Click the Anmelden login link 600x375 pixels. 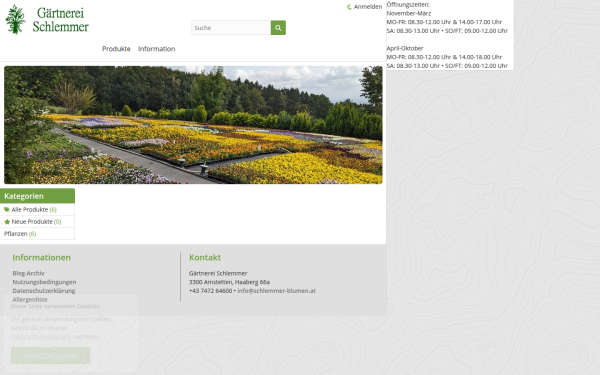click(x=367, y=7)
